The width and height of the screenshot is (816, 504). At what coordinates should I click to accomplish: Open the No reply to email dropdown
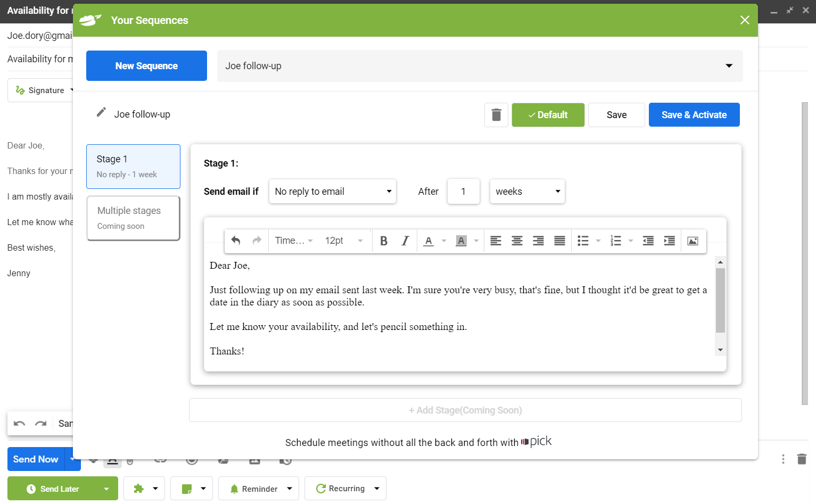333,192
